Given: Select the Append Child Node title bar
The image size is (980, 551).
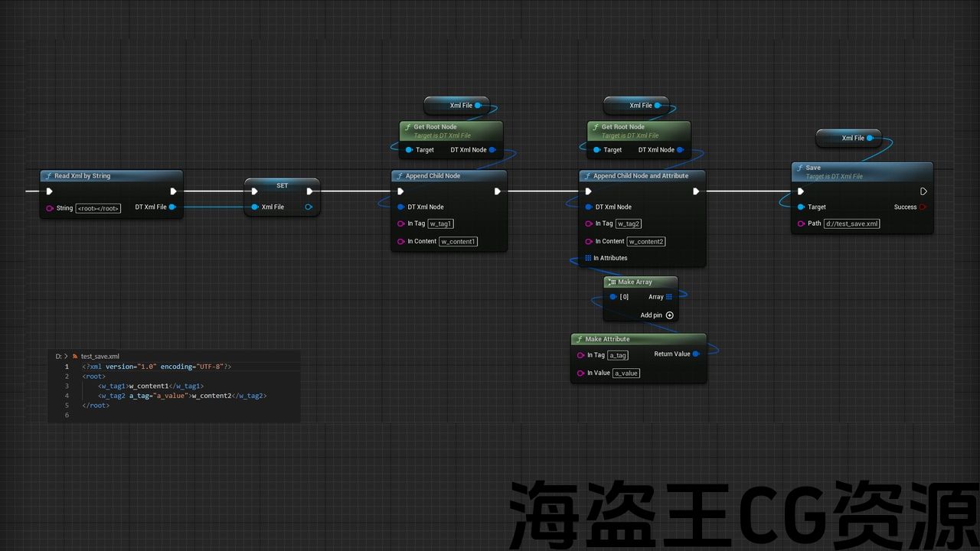Looking at the screenshot, I should click(x=448, y=176).
